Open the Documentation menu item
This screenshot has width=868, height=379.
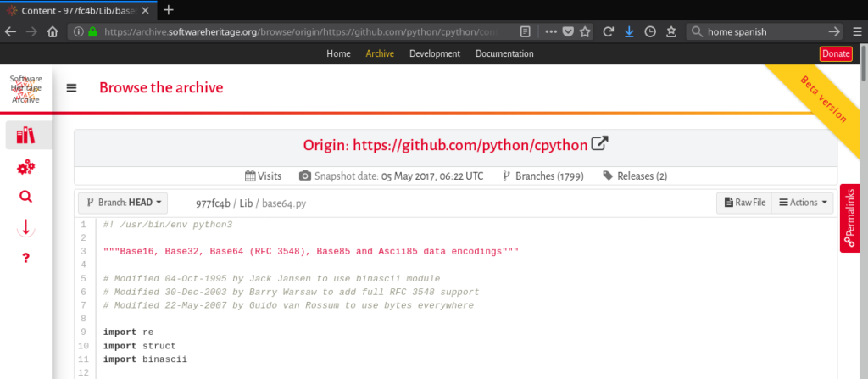tap(504, 53)
